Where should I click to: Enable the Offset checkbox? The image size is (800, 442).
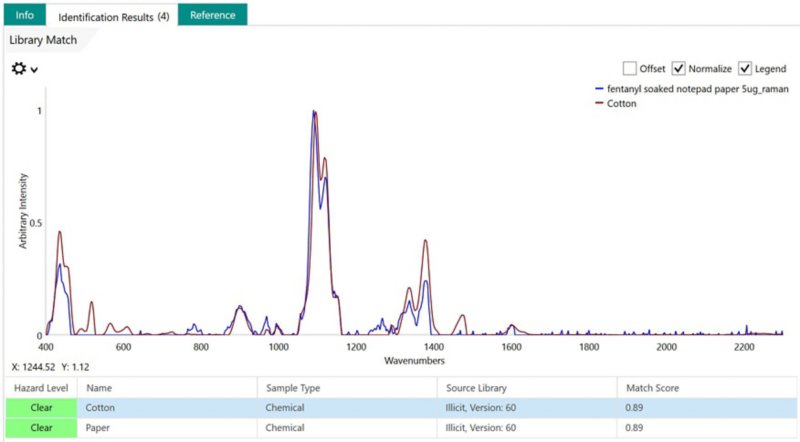pyautogui.click(x=630, y=68)
